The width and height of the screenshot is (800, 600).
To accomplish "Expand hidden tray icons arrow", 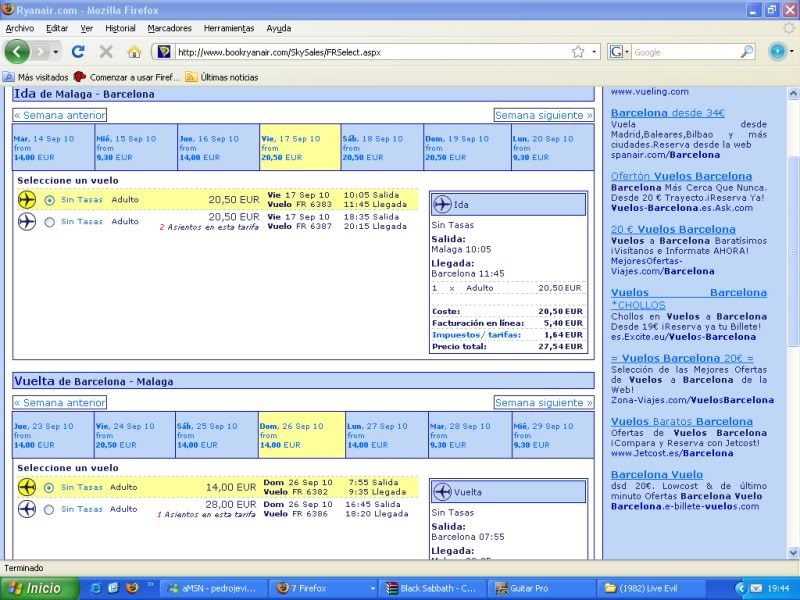I will pyautogui.click(x=740, y=588).
